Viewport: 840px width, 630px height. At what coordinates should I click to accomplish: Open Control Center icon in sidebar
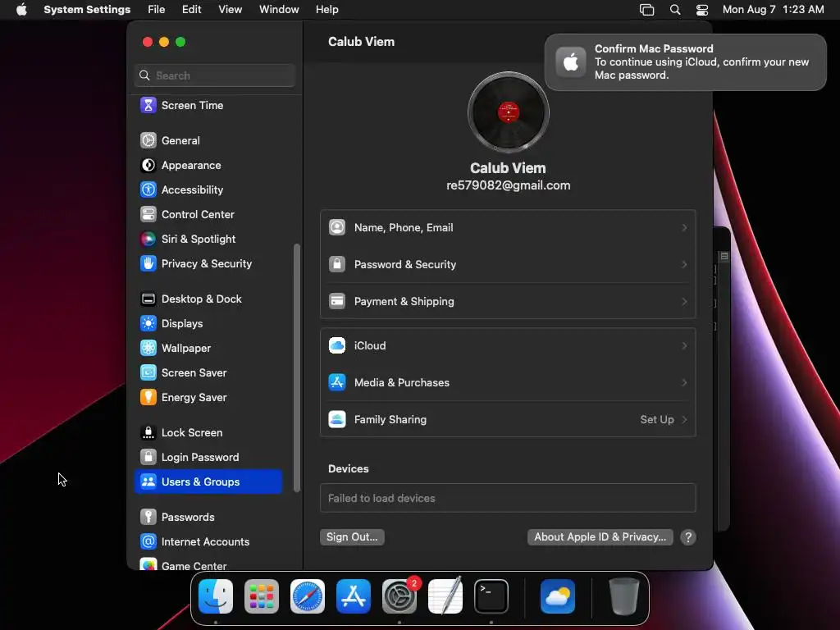[x=148, y=214]
